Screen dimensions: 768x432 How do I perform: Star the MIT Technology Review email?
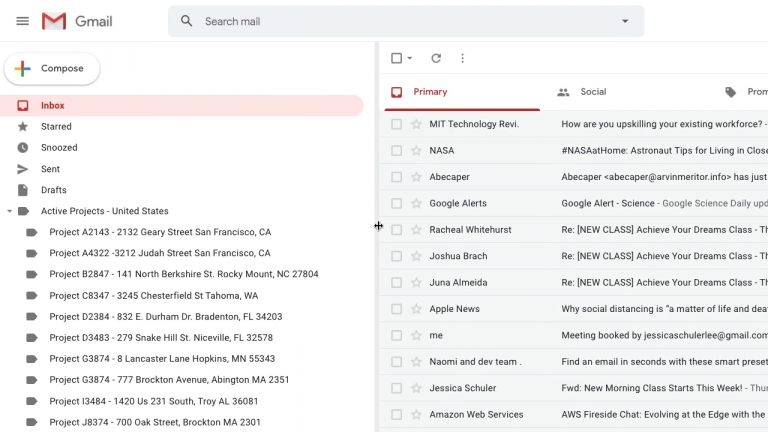(416, 124)
